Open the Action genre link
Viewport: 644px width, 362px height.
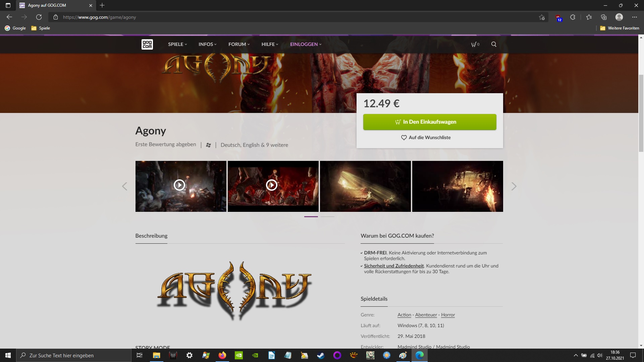tap(404, 315)
